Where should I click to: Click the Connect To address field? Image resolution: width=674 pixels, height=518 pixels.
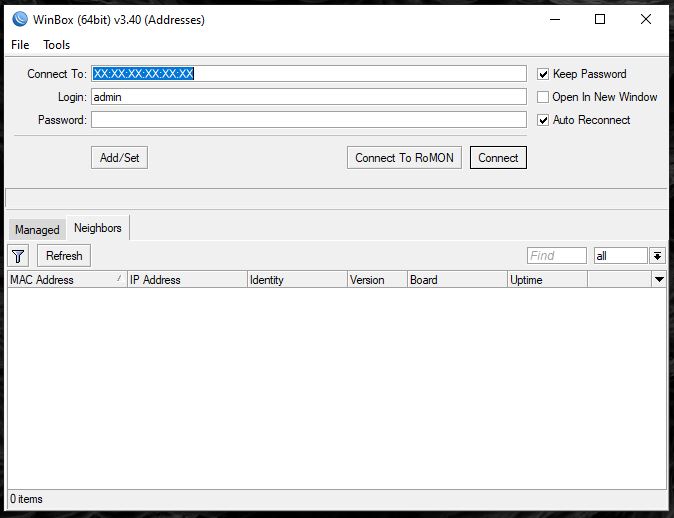pos(309,74)
